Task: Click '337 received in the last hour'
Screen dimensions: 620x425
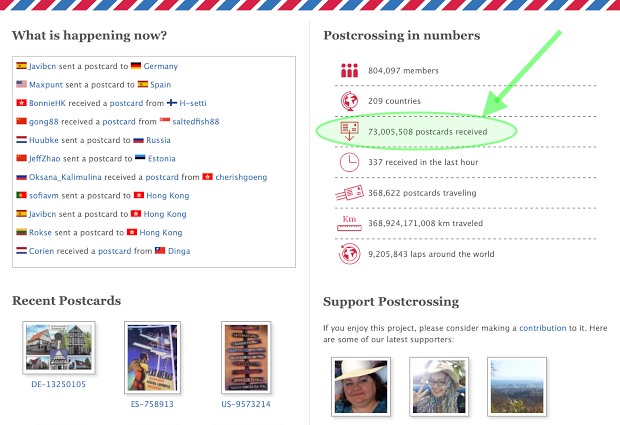Action: coord(423,162)
